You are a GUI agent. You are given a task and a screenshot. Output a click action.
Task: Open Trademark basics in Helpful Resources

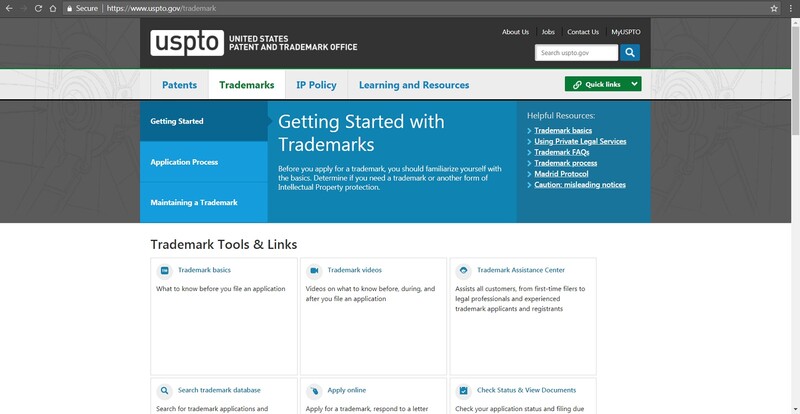tap(563, 130)
